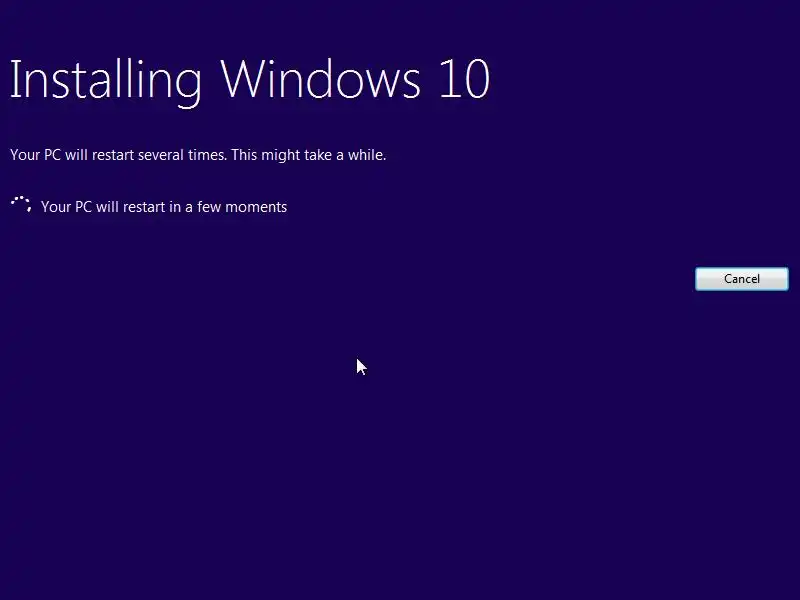800x600 pixels.
Task: Click the number '10' in the title
Action: tap(465, 79)
